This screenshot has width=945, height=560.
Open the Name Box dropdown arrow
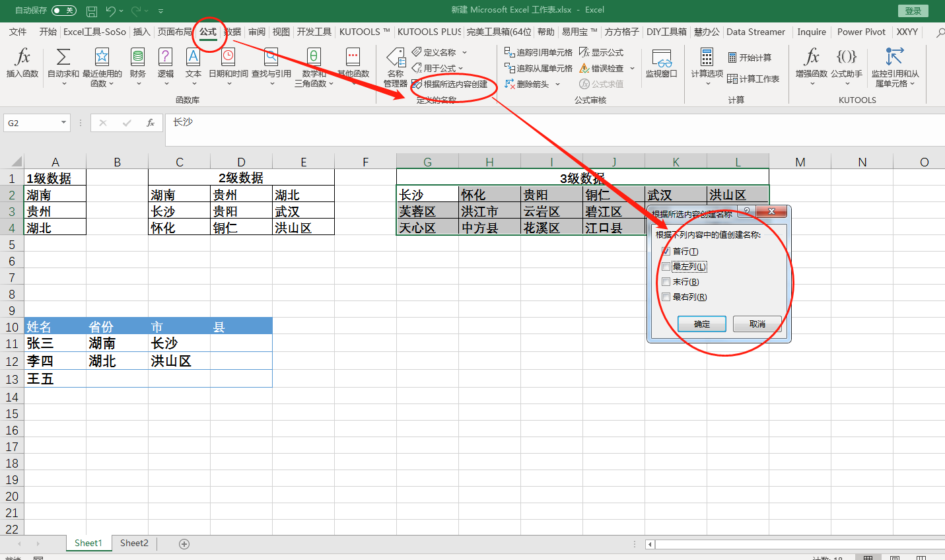63,123
